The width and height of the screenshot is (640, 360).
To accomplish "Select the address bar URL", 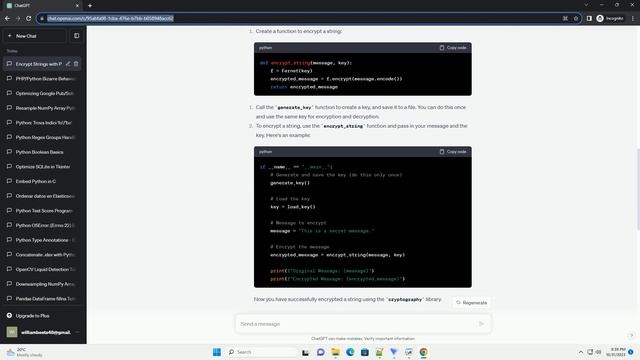I will pos(110,18).
